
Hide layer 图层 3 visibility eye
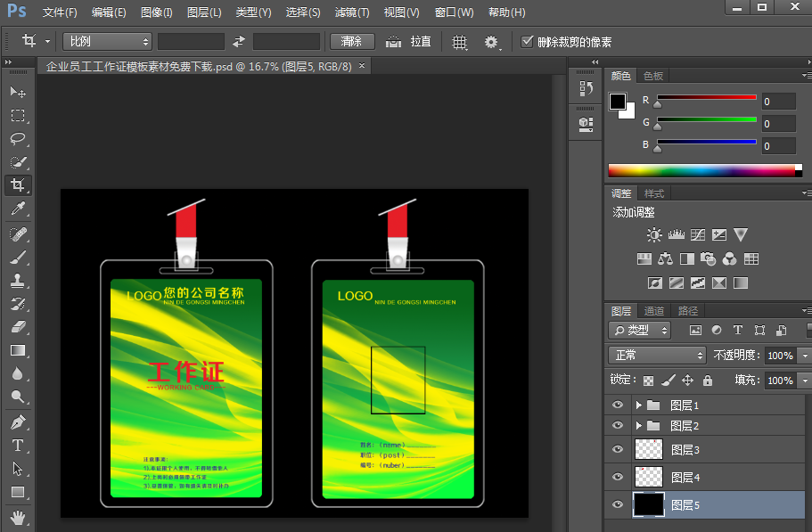617,450
